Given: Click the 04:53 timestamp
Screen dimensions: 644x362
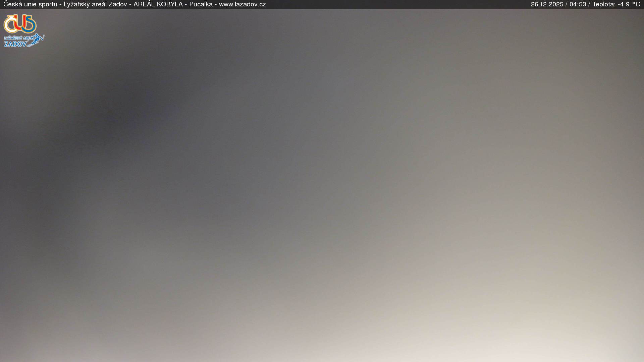Looking at the screenshot, I should click(578, 4).
